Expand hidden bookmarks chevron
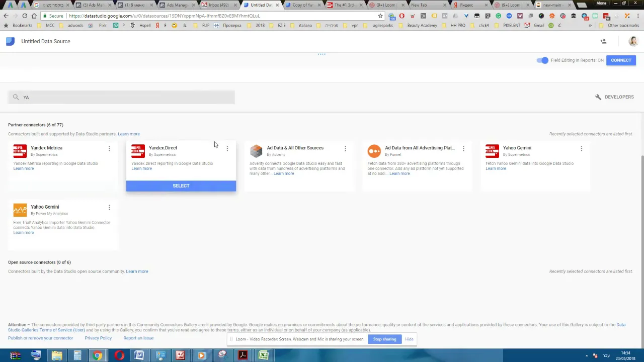This screenshot has height=362, width=644. [x=590, y=26]
